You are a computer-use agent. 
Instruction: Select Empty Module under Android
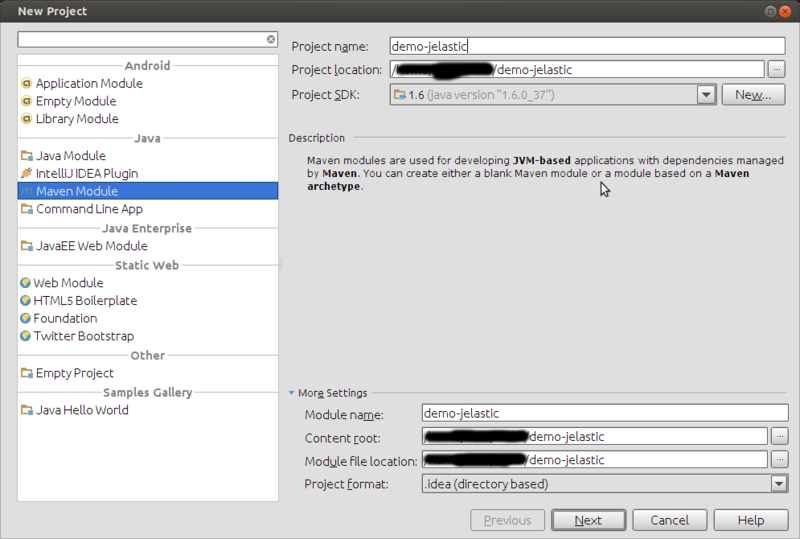[148, 101]
